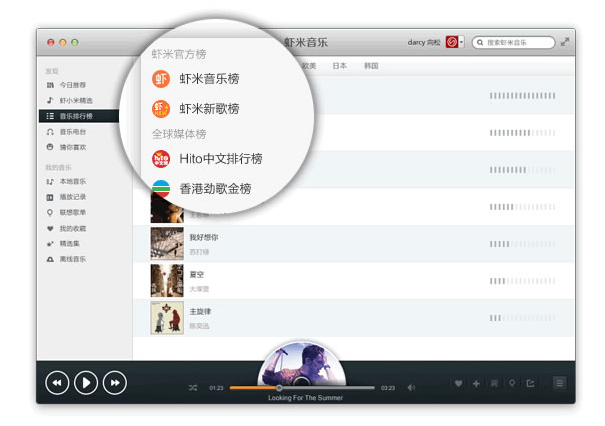The width and height of the screenshot is (605, 426).
Task: Click the artist name 苏打绿
Action: 199,252
